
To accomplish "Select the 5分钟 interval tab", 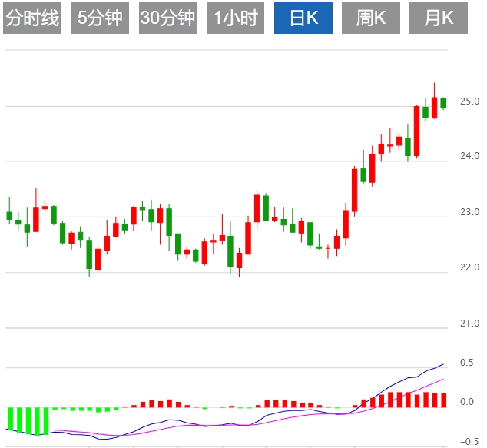I will pos(100,18).
